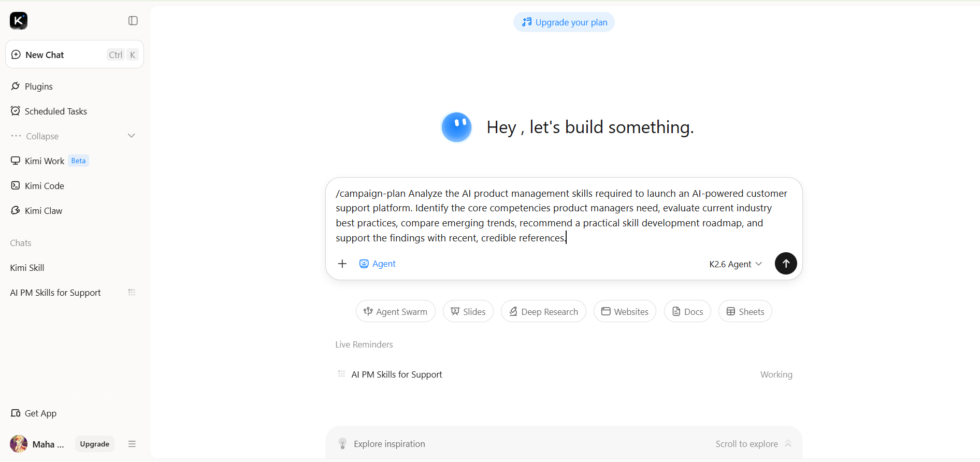This screenshot has width=980, height=462.
Task: Click the Get App device icon
Action: 16,413
